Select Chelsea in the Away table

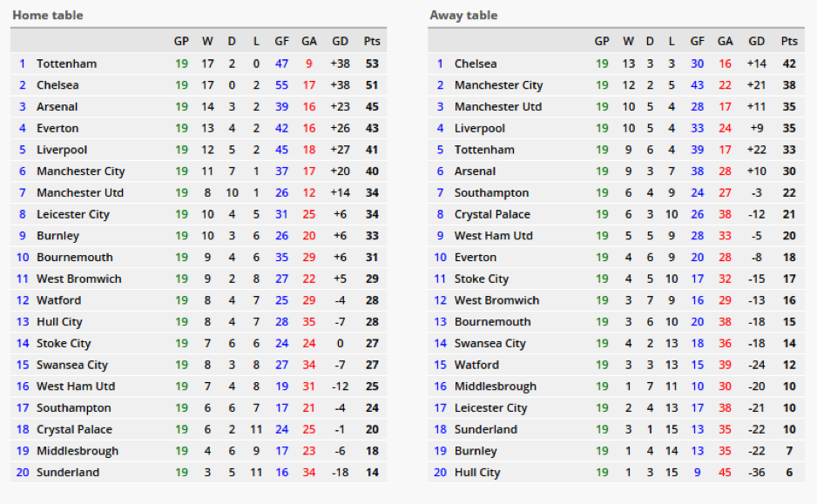point(476,64)
